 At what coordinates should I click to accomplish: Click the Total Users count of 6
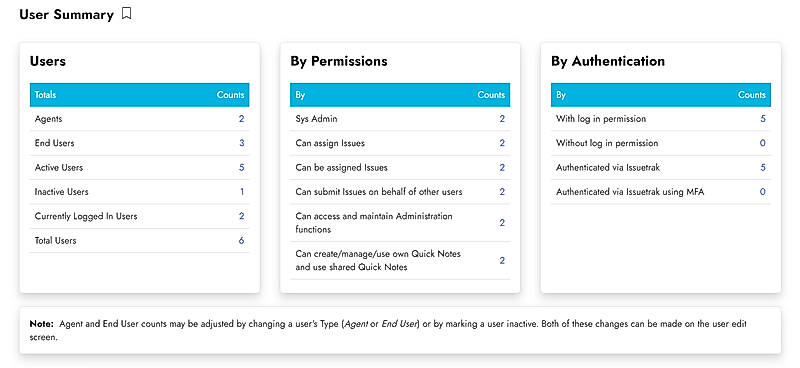[x=241, y=240]
